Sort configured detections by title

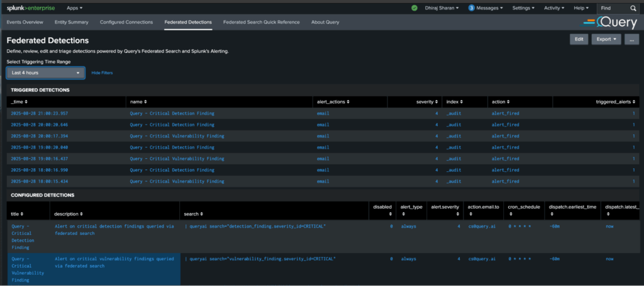point(17,214)
